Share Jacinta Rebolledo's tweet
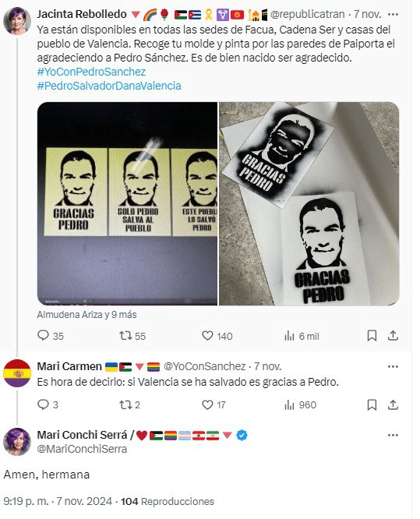This screenshot has width=420, height=519. 393,336
